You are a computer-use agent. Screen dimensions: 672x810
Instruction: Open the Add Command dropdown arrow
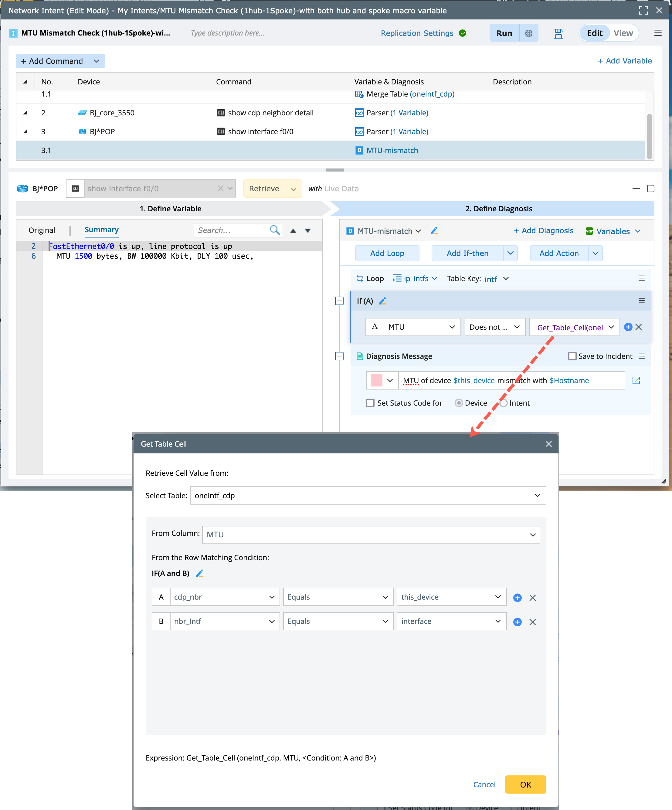(x=97, y=61)
